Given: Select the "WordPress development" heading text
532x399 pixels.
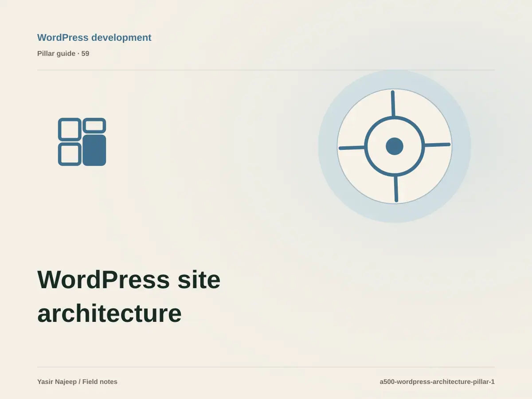Looking at the screenshot, I should (94, 38).
